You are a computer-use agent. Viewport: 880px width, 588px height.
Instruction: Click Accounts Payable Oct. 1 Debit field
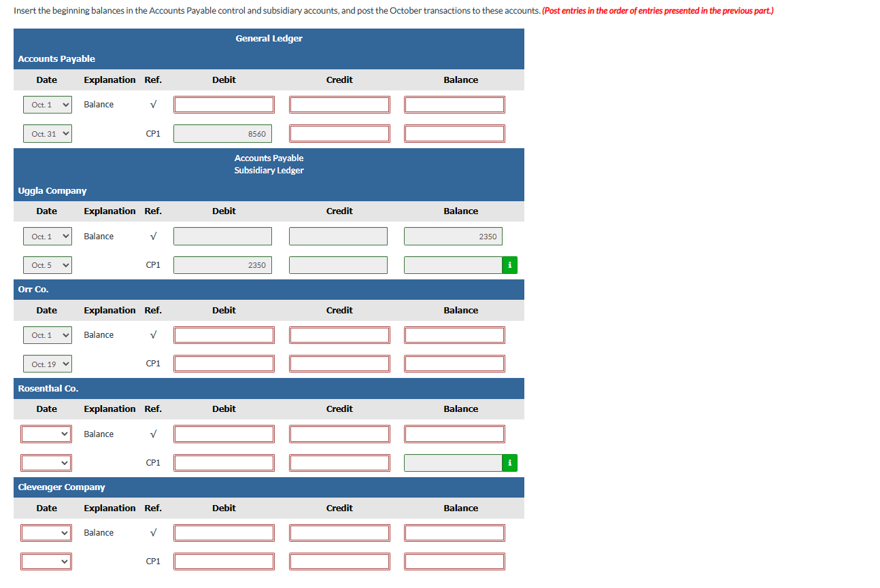(224, 105)
